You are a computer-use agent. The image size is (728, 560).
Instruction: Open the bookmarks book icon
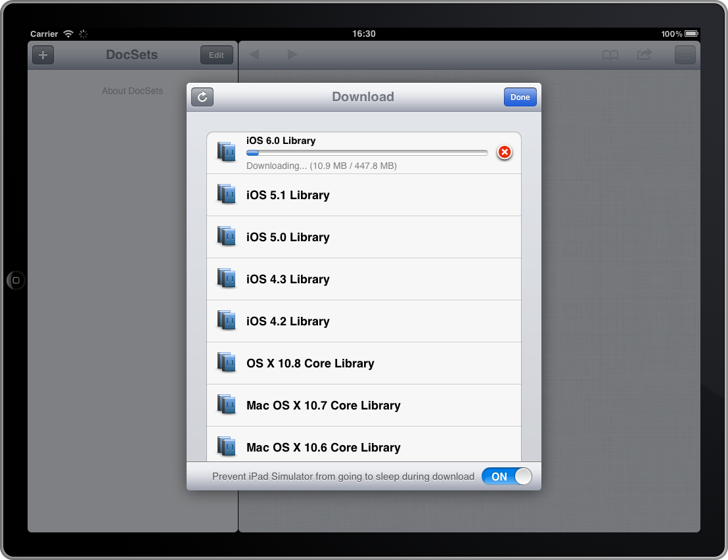click(610, 55)
